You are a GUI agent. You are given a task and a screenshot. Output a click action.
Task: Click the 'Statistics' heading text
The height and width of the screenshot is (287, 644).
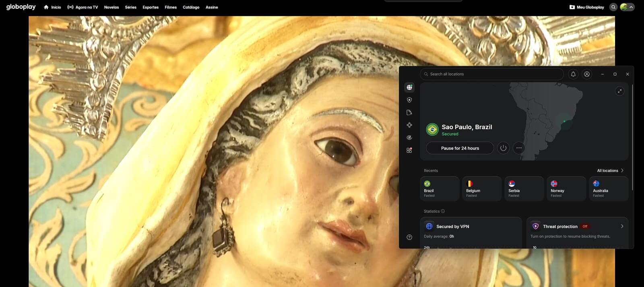[x=431, y=211]
